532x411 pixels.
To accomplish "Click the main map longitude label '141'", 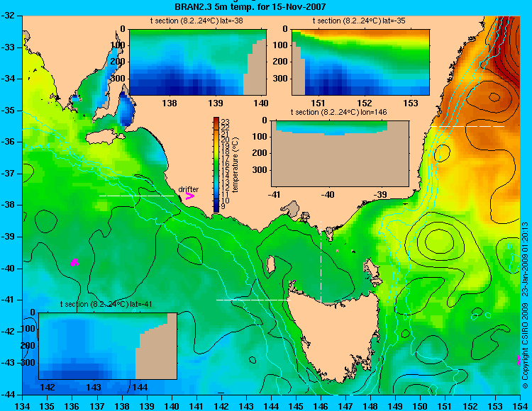I will pos(196,406).
